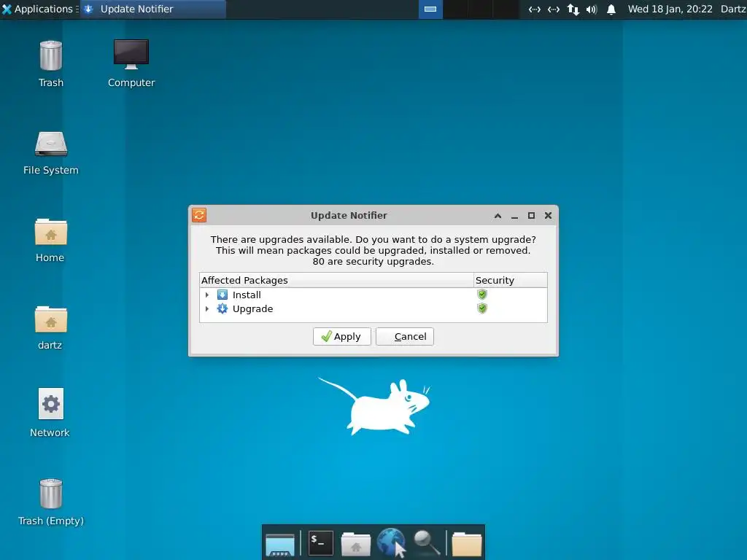
Task: Click the notification bell in the panel
Action: point(611,9)
